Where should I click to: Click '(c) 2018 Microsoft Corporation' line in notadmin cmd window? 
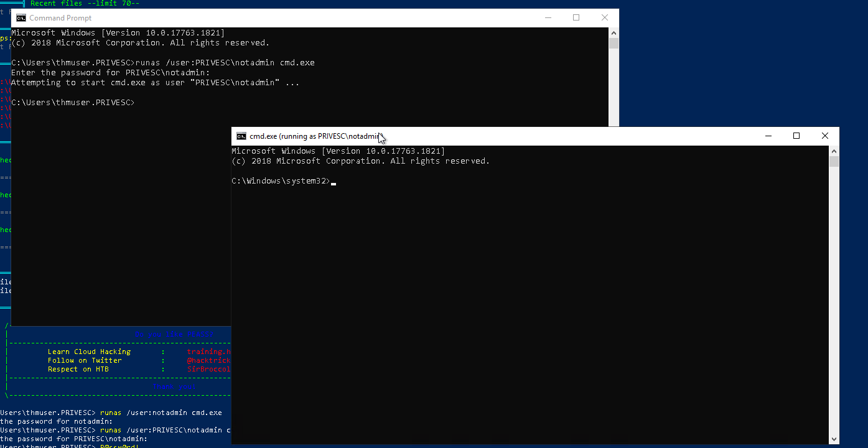(x=361, y=161)
